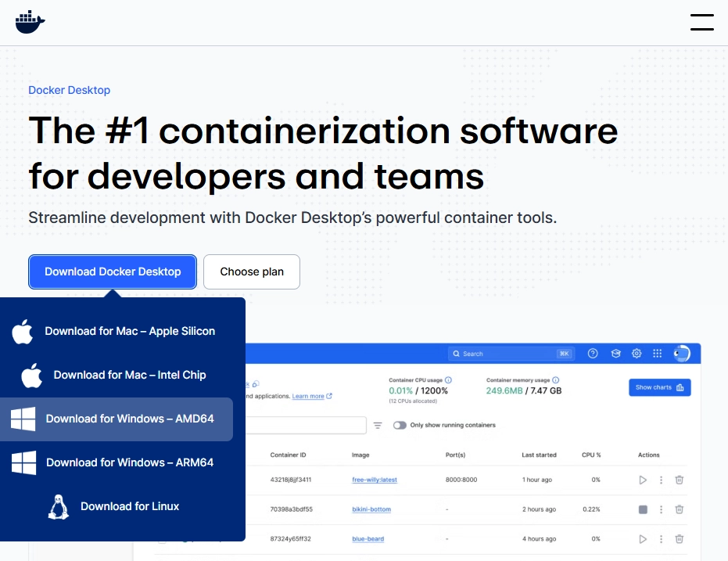Click the CPU % column header
Screen dimensions: 728x561
591,455
